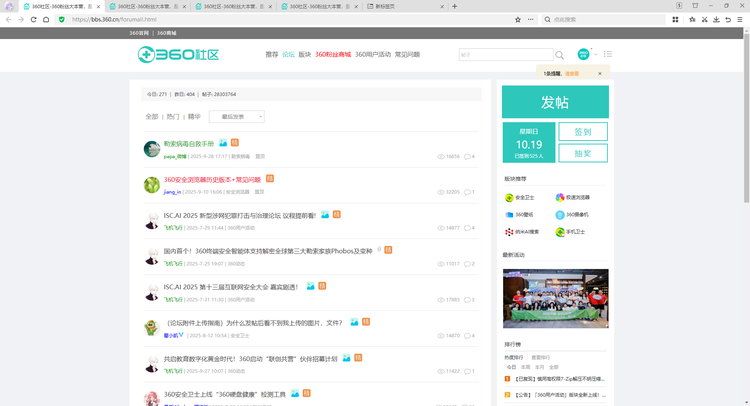Image resolution: width=750 pixels, height=406 pixels.
Task: Open post 360安全卫士上线 360硬盘健康
Action: (225, 395)
